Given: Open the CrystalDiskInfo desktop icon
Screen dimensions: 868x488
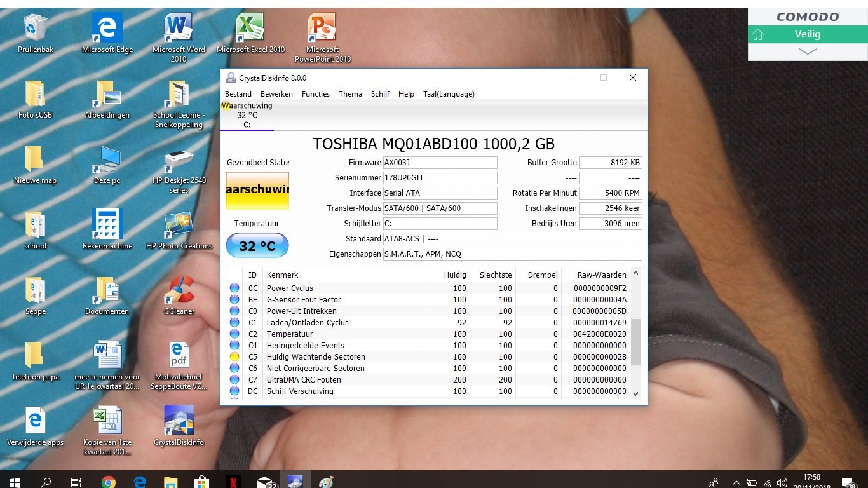Looking at the screenshot, I should pos(179,426).
